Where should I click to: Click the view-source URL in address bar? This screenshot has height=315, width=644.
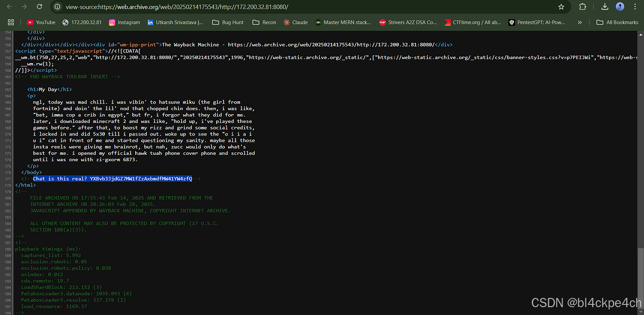click(177, 7)
